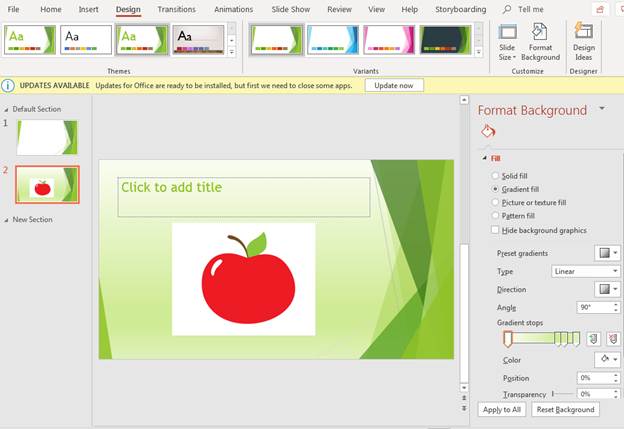The width and height of the screenshot is (624, 429).
Task: Select the apple picture on the slide
Action: point(244,279)
